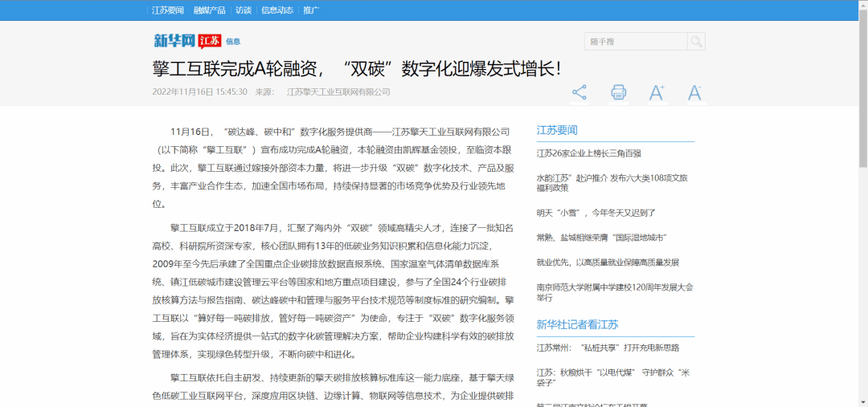Image resolution: width=868 pixels, height=407 pixels.
Task: Click the search magnifier icon
Action: [696, 42]
